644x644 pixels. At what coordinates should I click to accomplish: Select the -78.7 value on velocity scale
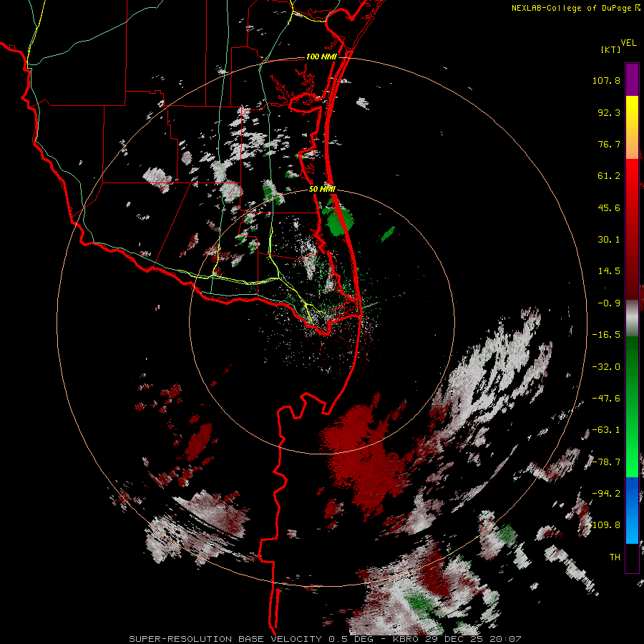coord(606,462)
